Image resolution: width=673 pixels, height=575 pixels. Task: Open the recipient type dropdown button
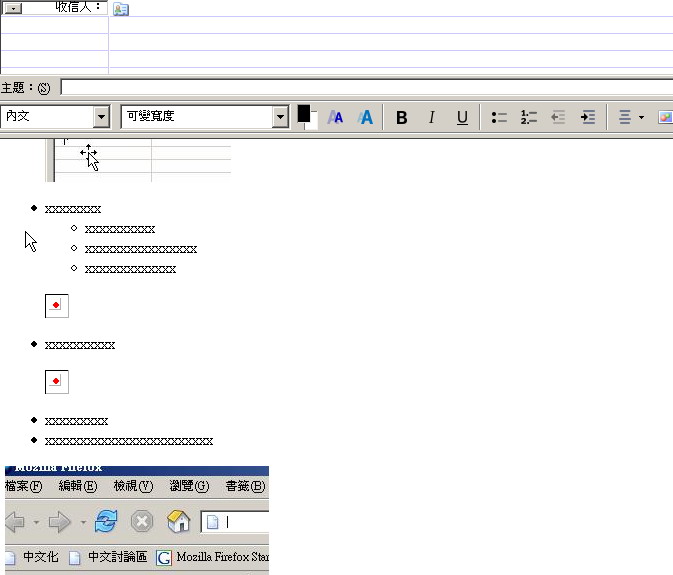click(x=13, y=9)
